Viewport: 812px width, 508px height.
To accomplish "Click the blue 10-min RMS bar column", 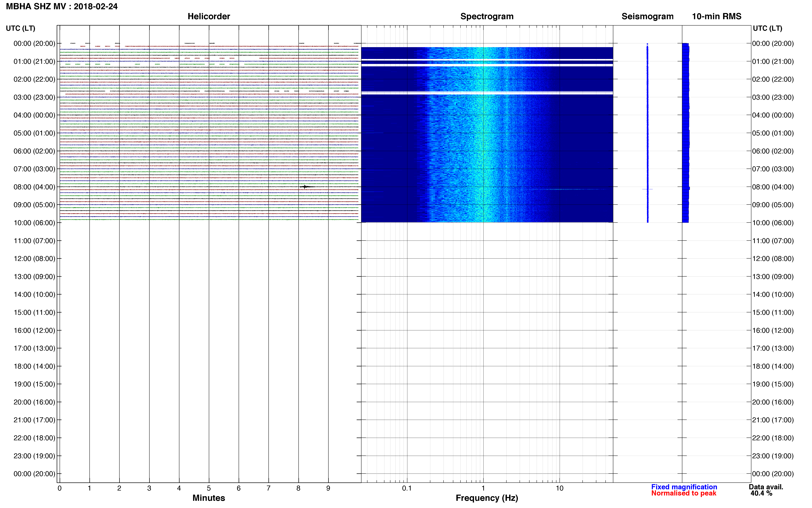I will [x=686, y=133].
